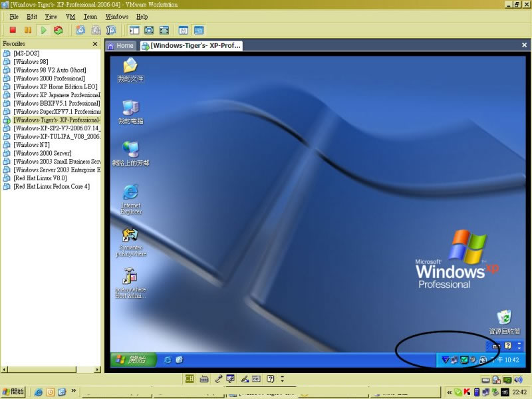
Task: Close the Favorites panel
Action: click(95, 44)
